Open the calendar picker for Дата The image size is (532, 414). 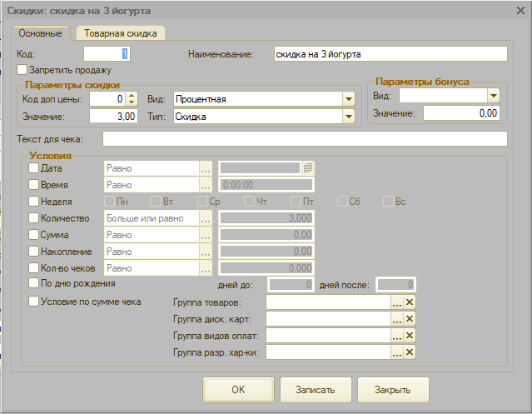click(307, 168)
